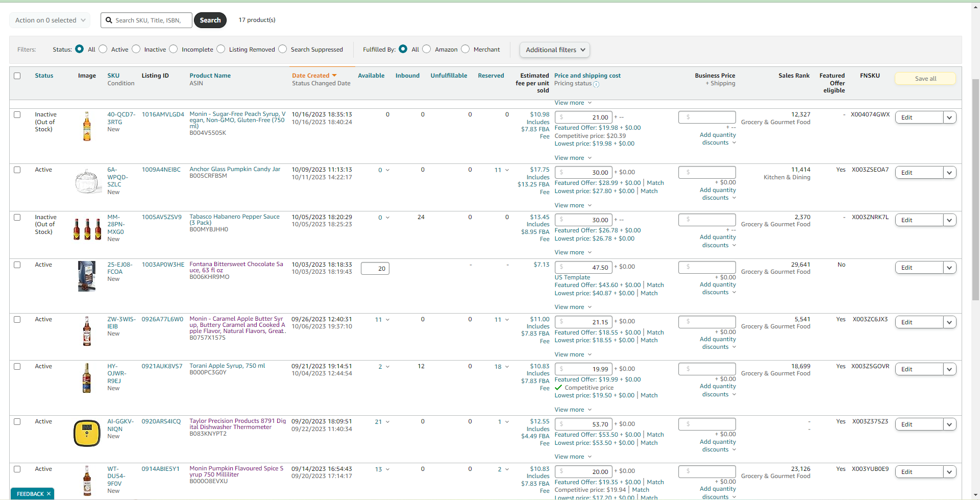980x500 pixels.
Task: Sort by Price and shipping cost header
Action: 587,76
